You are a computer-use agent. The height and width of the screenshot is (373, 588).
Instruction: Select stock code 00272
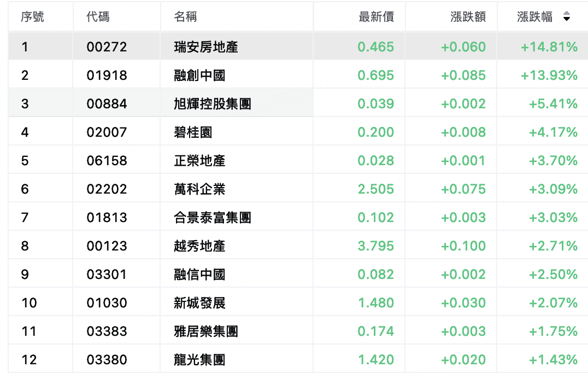pos(107,47)
